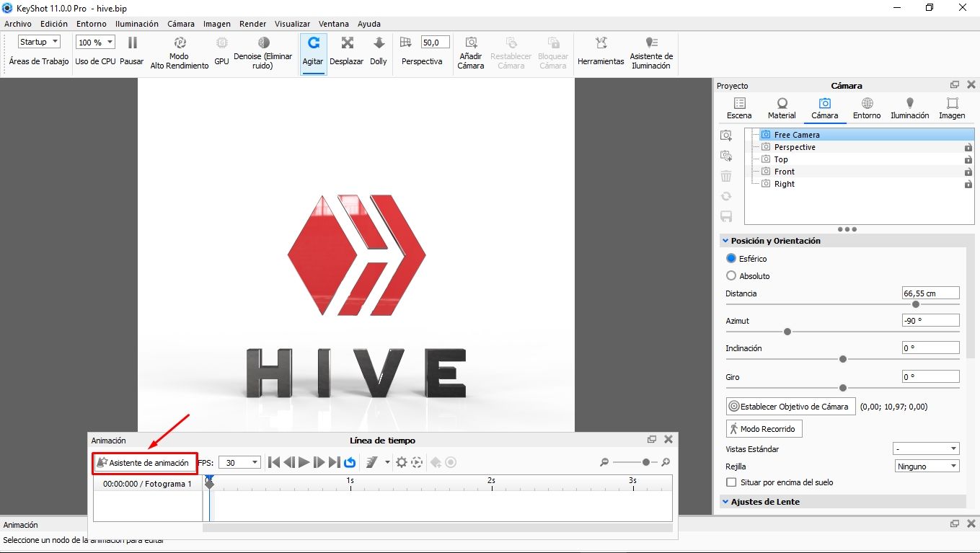Zoom in the timeline with the right magnifier
Screen dimensions: 980x553
pyautogui.click(x=666, y=463)
